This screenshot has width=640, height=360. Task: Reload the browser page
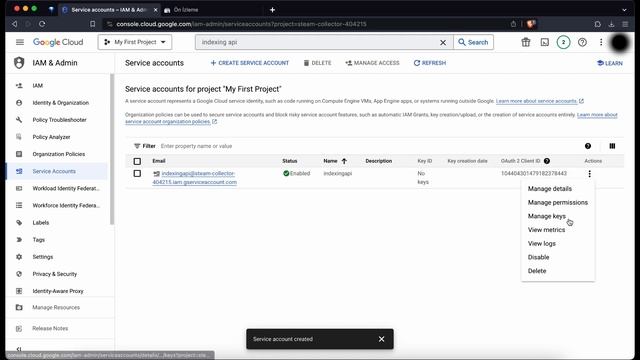click(x=42, y=24)
